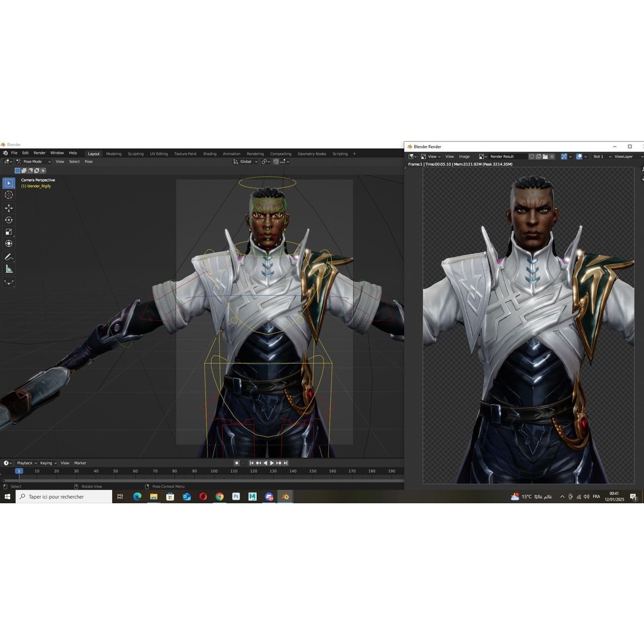Toggle auto keying record button

point(237,463)
